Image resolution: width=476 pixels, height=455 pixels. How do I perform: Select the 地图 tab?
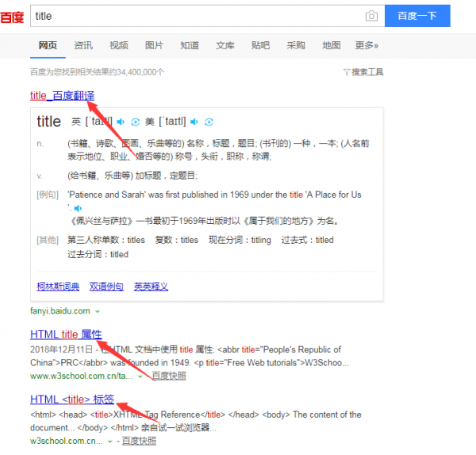point(332,45)
